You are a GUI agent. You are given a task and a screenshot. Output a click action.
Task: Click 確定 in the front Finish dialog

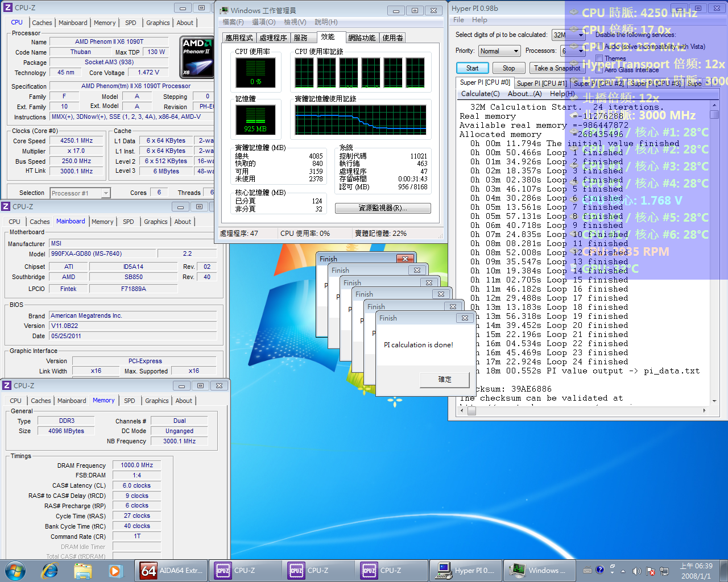click(x=445, y=380)
